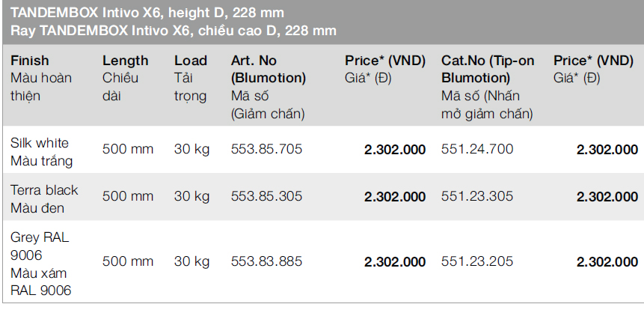Select the Length column header
This screenshot has height=310, width=644.
(x=125, y=61)
